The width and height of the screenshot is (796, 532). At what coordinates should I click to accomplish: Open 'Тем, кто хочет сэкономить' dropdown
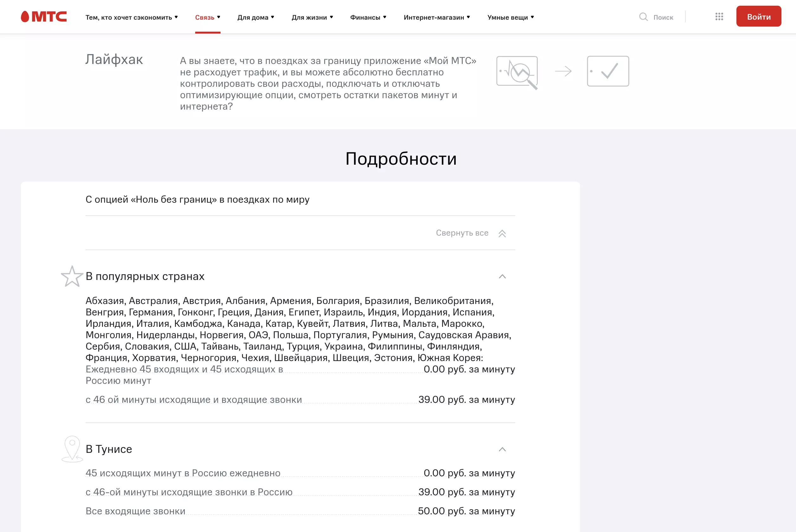(132, 17)
